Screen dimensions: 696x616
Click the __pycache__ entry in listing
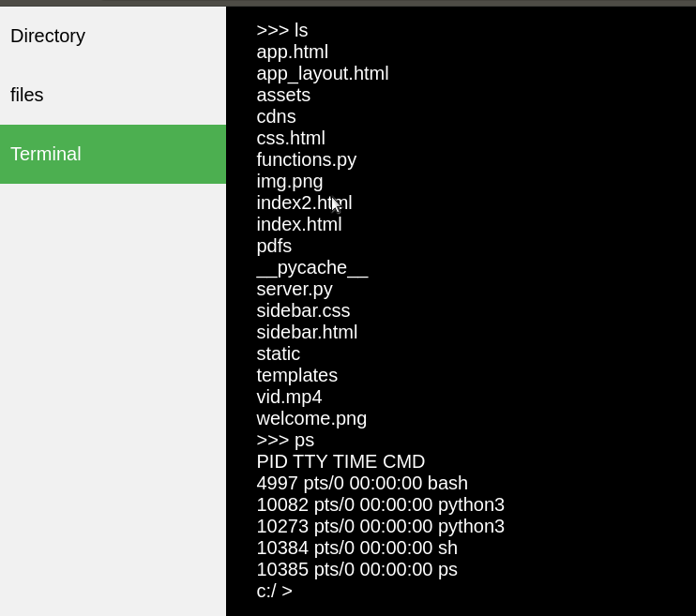click(x=312, y=268)
